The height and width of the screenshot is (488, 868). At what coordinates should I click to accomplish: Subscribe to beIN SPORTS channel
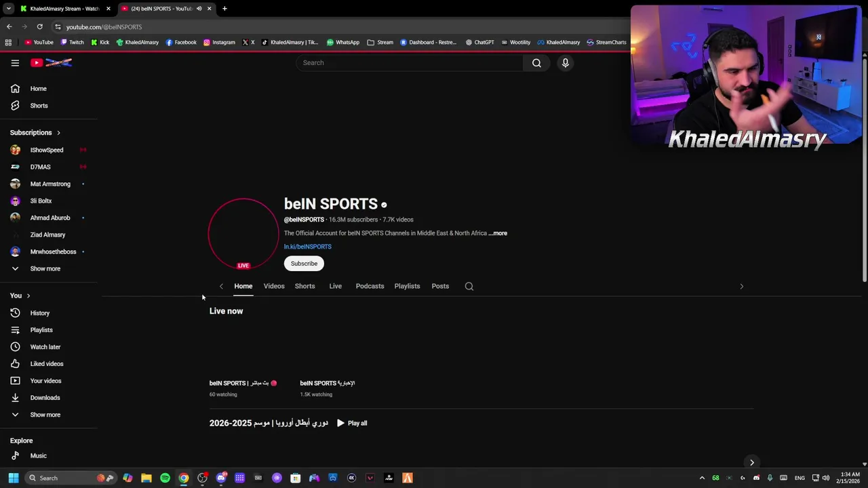(x=304, y=264)
